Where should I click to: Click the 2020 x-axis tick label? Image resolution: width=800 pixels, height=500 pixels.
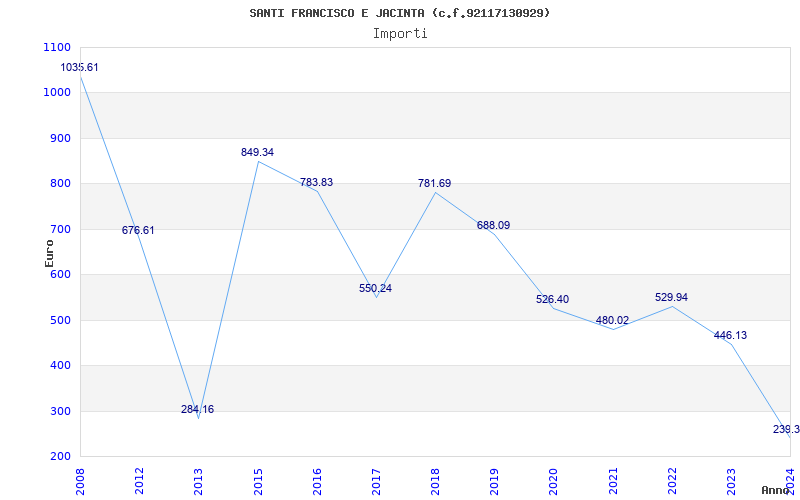point(554,481)
